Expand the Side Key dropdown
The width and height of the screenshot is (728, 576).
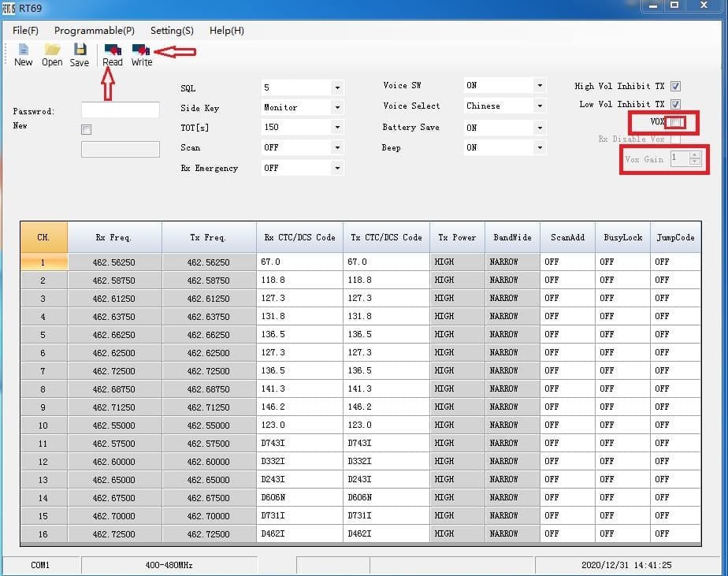pos(337,107)
